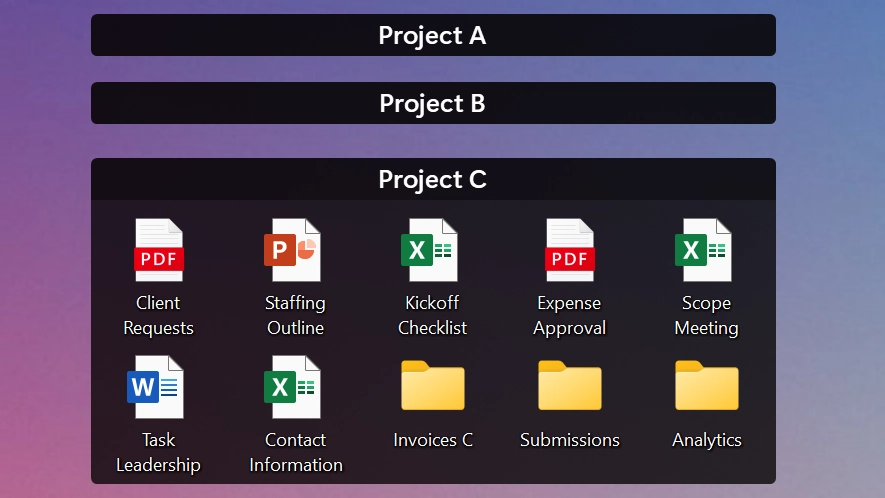Open the Task Leadership Word document
Screen dimensions: 885x498
pos(156,387)
